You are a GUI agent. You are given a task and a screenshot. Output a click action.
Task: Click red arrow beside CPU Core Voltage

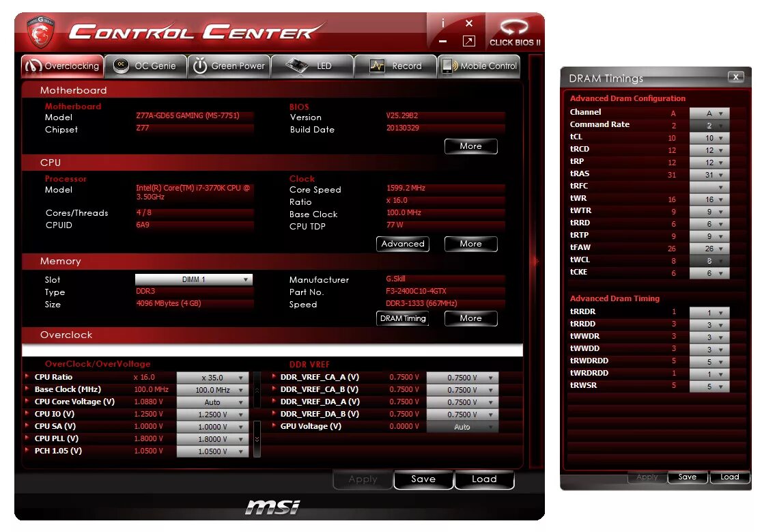[27, 401]
